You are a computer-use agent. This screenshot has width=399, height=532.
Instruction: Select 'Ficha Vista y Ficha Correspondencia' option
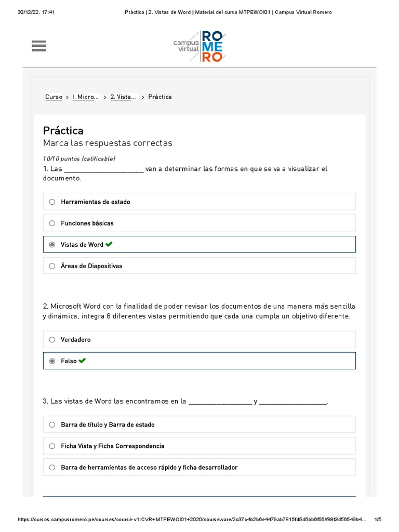(52, 446)
